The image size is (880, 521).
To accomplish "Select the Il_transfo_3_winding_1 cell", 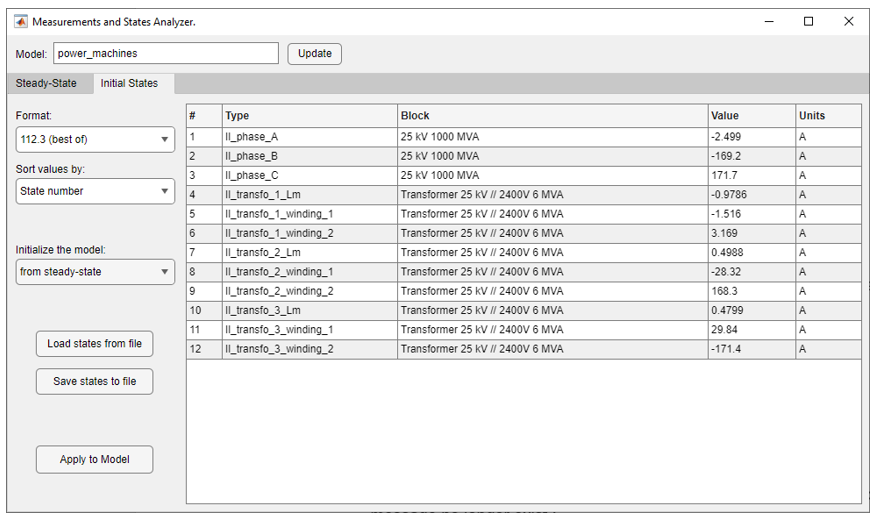I will tap(310, 330).
